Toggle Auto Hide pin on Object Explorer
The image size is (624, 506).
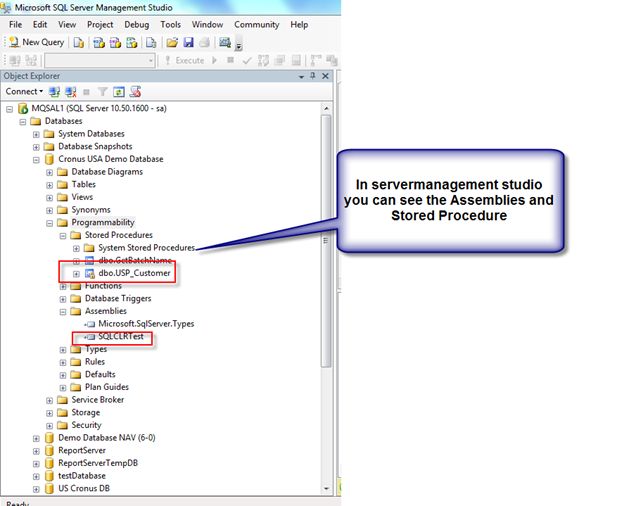point(313,76)
